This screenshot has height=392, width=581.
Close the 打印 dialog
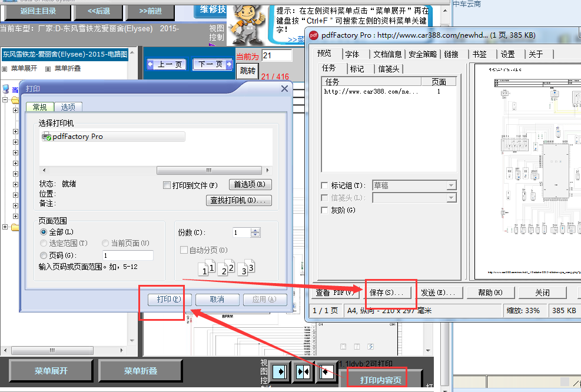[284, 88]
